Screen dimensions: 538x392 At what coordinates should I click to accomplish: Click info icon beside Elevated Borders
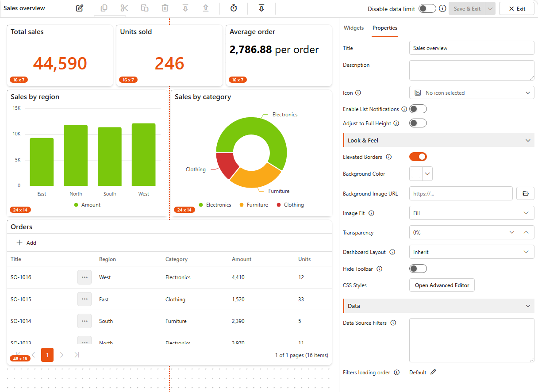[388, 157]
